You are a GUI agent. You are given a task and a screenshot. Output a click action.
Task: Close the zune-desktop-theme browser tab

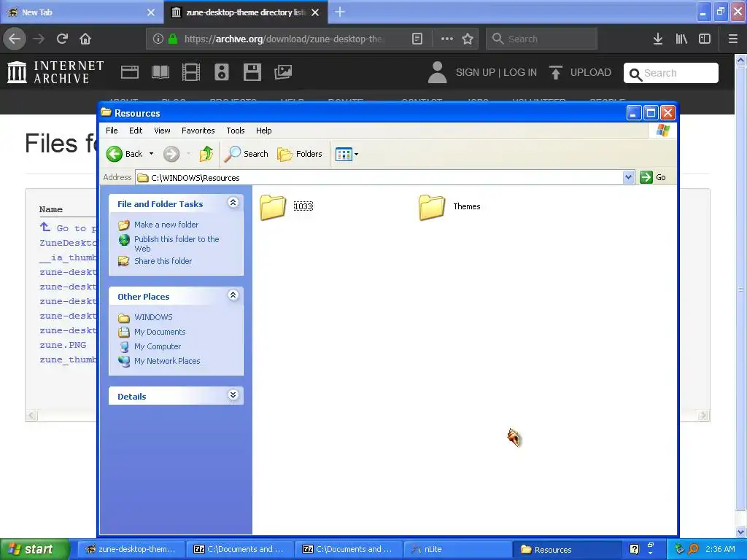coord(315,12)
